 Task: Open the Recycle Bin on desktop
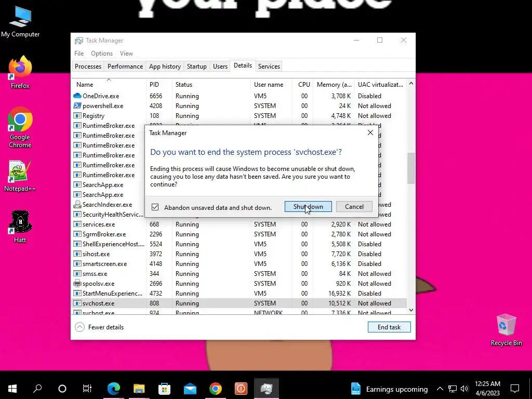pos(506,330)
